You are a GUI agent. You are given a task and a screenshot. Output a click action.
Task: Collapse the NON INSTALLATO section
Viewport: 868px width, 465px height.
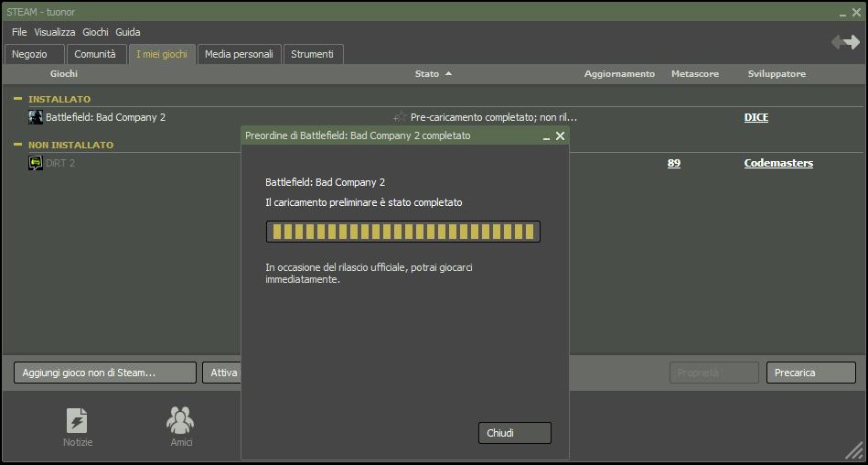(x=17, y=145)
